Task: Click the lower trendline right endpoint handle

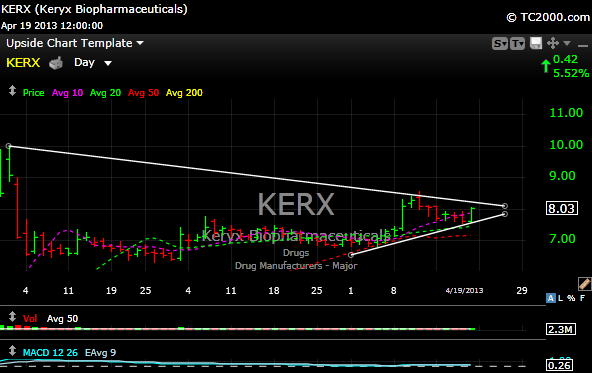Action: [x=505, y=214]
